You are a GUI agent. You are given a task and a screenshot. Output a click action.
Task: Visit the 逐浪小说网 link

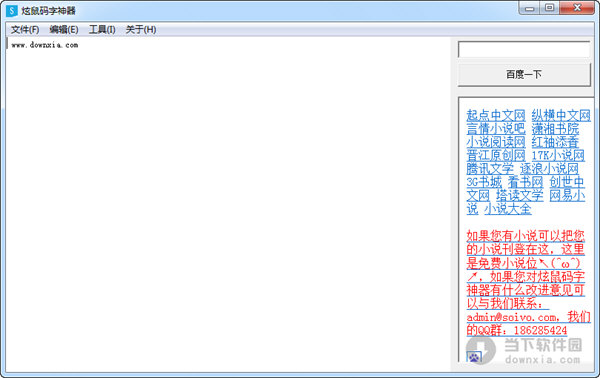[x=549, y=169]
